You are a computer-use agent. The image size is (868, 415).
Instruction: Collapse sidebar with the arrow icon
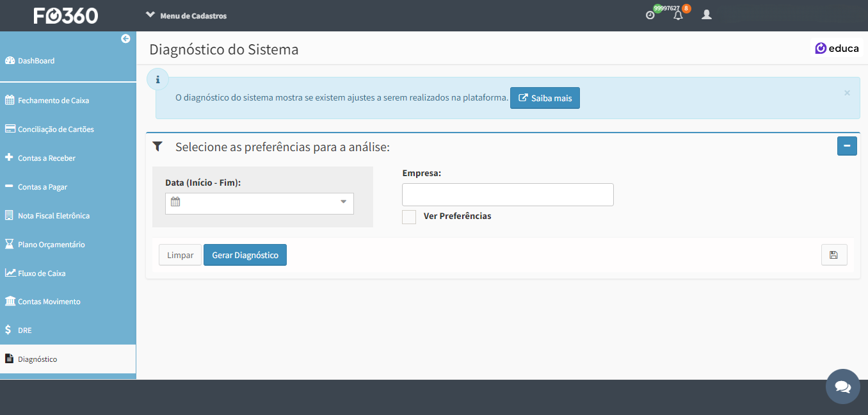[x=125, y=38]
